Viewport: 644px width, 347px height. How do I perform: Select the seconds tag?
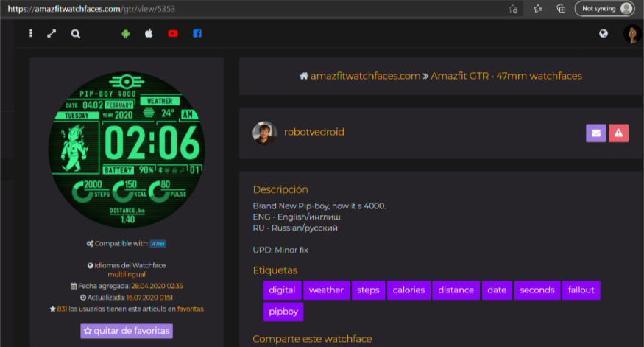[x=537, y=290]
